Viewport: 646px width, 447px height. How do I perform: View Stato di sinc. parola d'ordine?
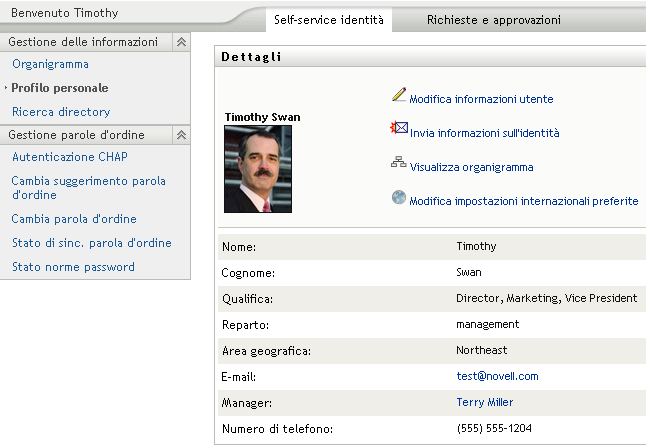[91, 243]
